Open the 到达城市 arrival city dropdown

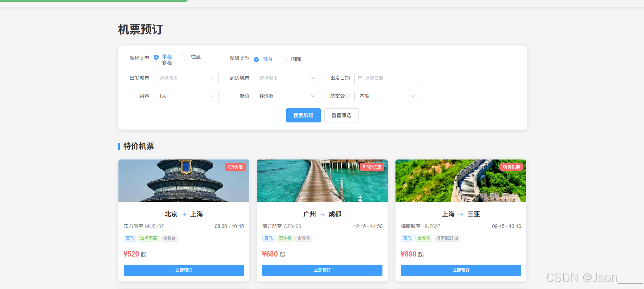[286, 78]
